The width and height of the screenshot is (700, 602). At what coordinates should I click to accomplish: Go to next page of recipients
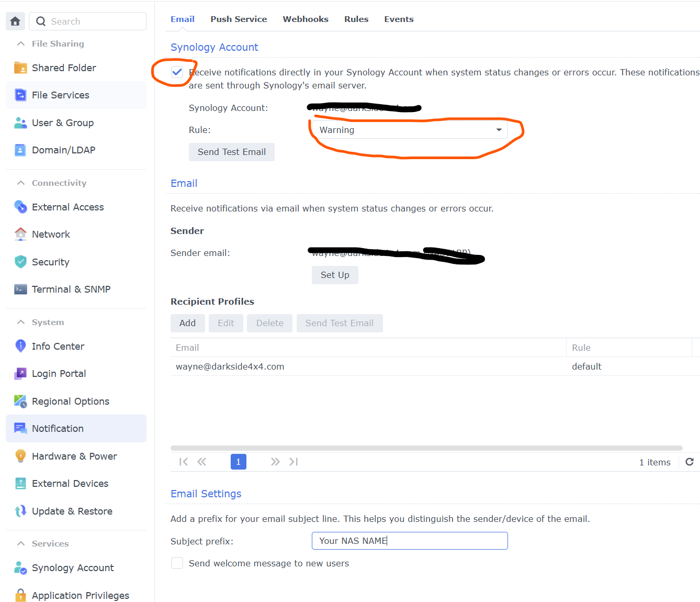coord(275,462)
